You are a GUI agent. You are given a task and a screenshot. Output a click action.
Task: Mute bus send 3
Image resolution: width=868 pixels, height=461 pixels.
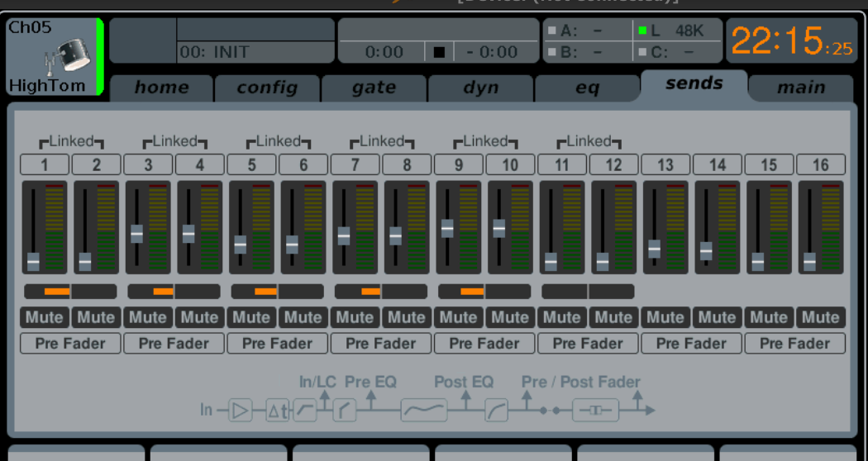pyautogui.click(x=148, y=318)
